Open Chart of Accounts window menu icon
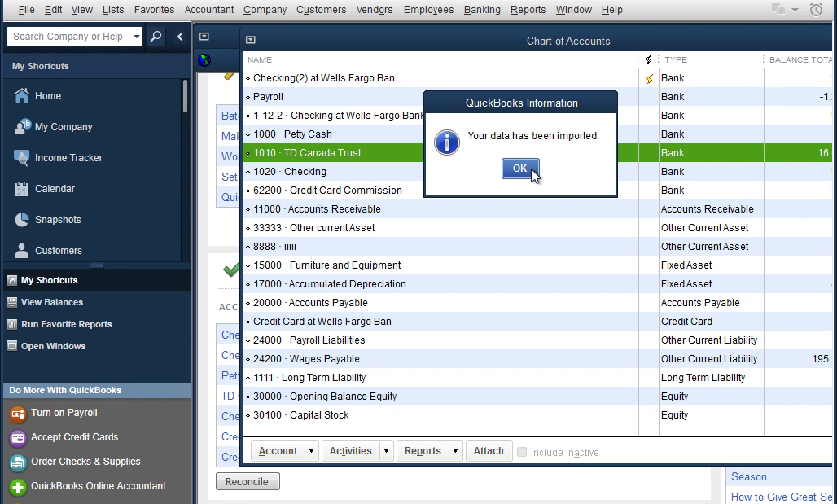 click(x=250, y=40)
